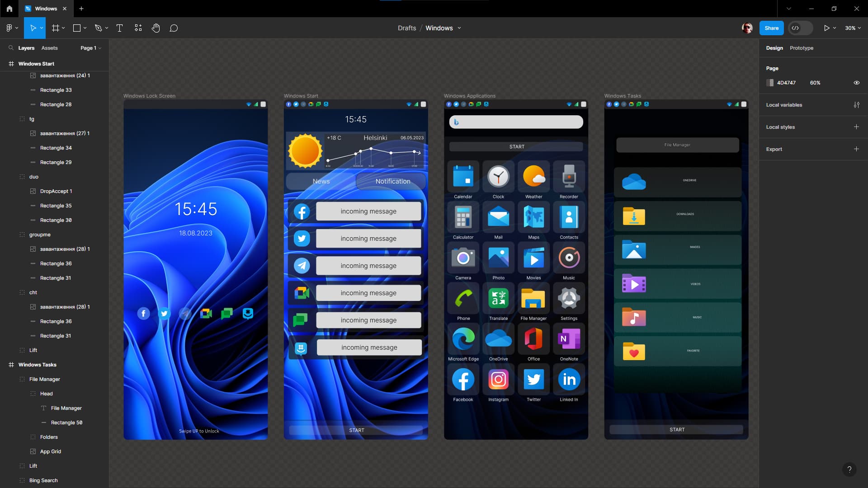Open the tab list chevron in title bar
The width and height of the screenshot is (868, 488).
[x=789, y=9]
